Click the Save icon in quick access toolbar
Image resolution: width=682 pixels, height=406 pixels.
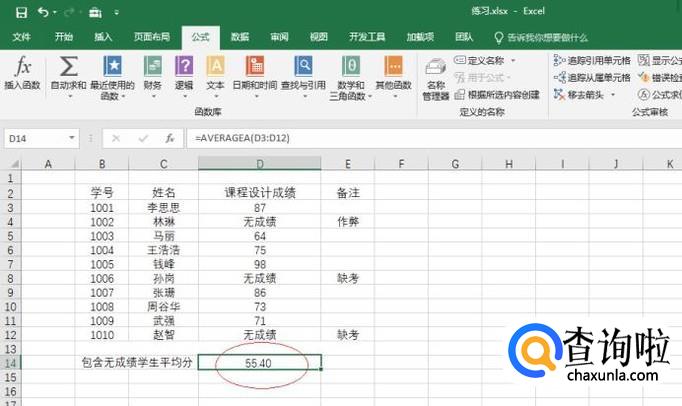[21, 12]
